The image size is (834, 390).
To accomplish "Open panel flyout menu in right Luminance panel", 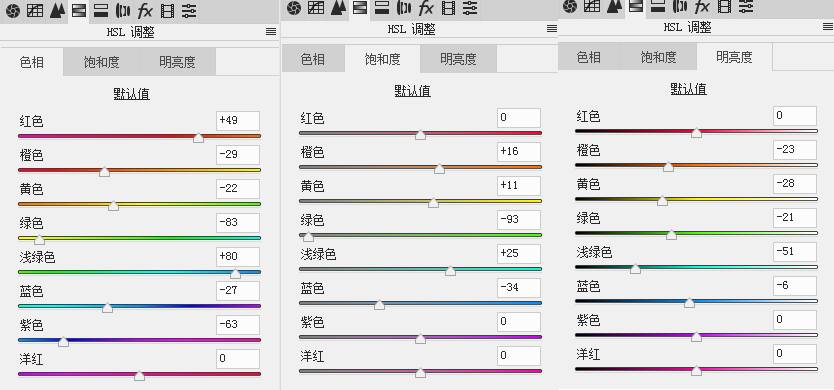I will [828, 27].
